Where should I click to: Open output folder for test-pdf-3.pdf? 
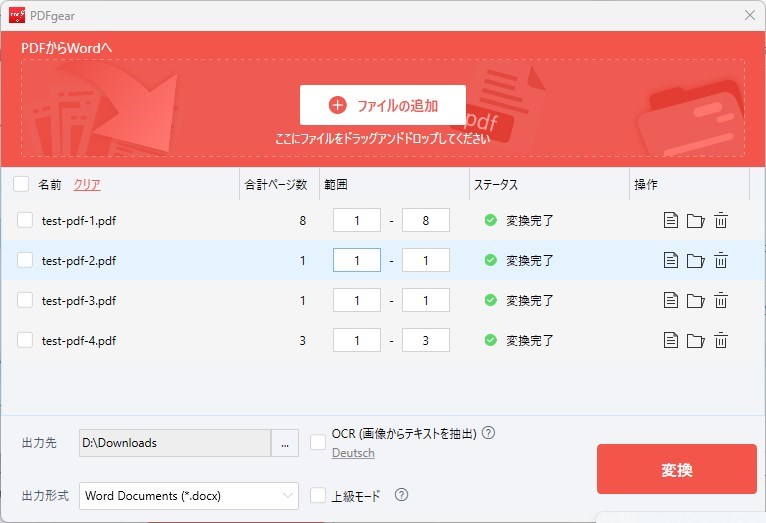(x=696, y=301)
